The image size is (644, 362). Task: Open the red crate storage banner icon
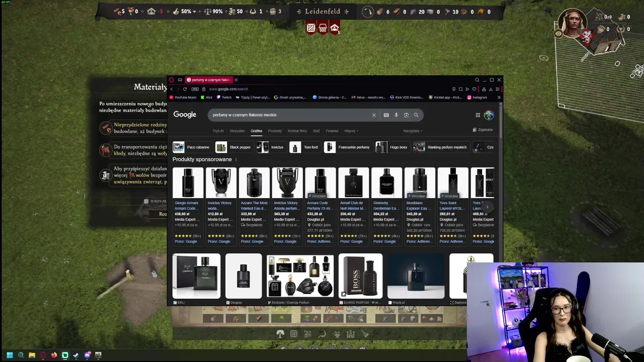pos(311,28)
